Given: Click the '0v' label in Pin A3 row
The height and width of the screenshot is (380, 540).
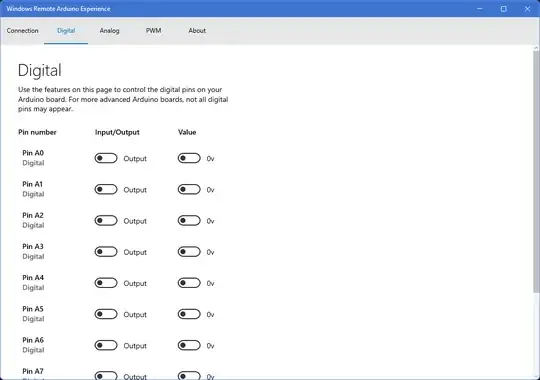Looking at the screenshot, I should click(x=210, y=253).
